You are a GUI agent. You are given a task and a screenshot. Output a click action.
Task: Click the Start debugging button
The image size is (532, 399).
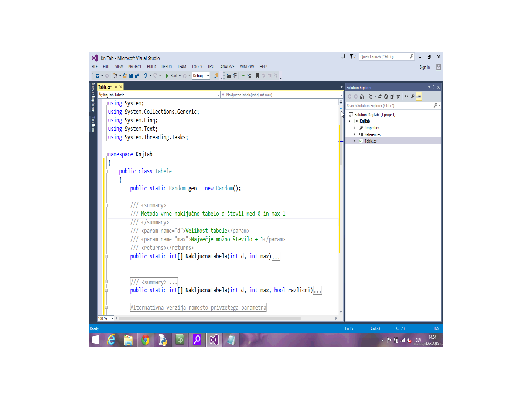[172, 76]
